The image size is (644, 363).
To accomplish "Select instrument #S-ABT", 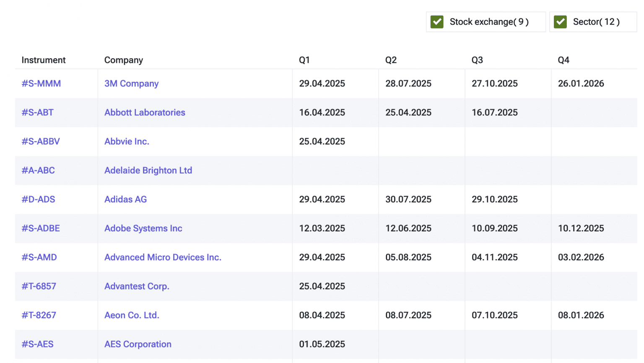I will [37, 112].
